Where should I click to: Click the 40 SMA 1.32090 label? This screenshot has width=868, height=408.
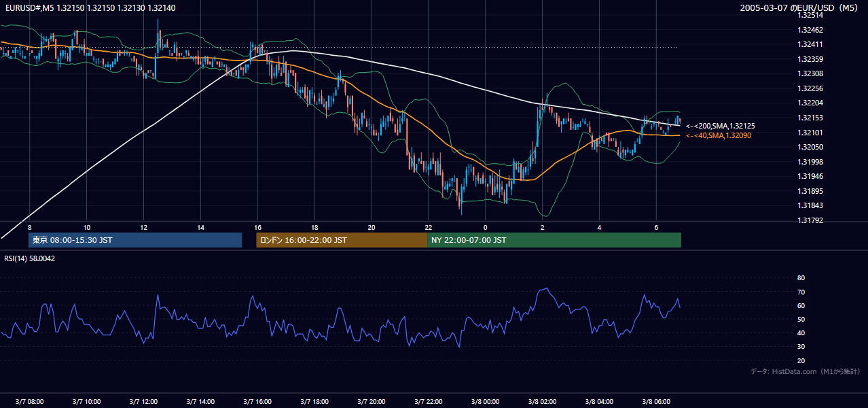(x=719, y=136)
